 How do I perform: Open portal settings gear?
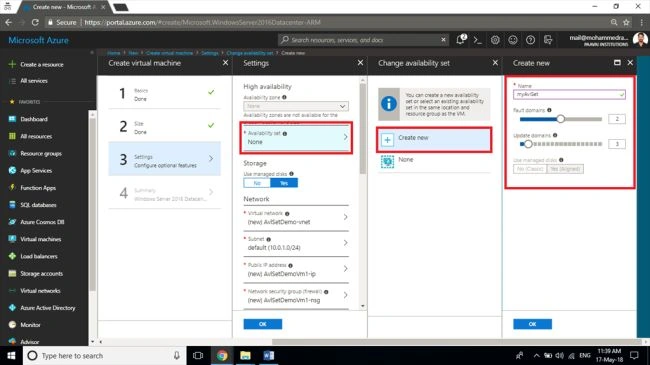pos(495,40)
